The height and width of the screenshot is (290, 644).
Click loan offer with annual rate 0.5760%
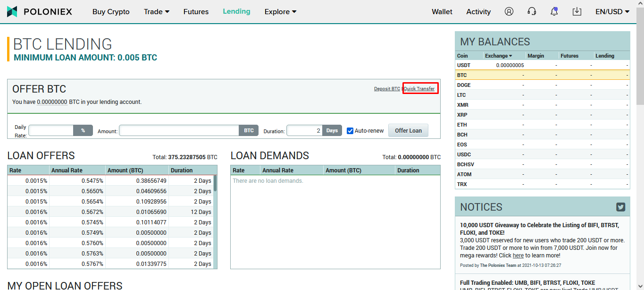pyautogui.click(x=110, y=243)
